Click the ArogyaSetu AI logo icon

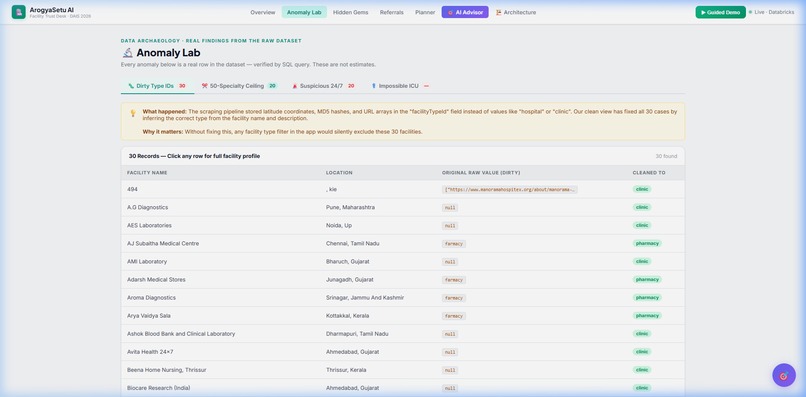[x=19, y=12]
